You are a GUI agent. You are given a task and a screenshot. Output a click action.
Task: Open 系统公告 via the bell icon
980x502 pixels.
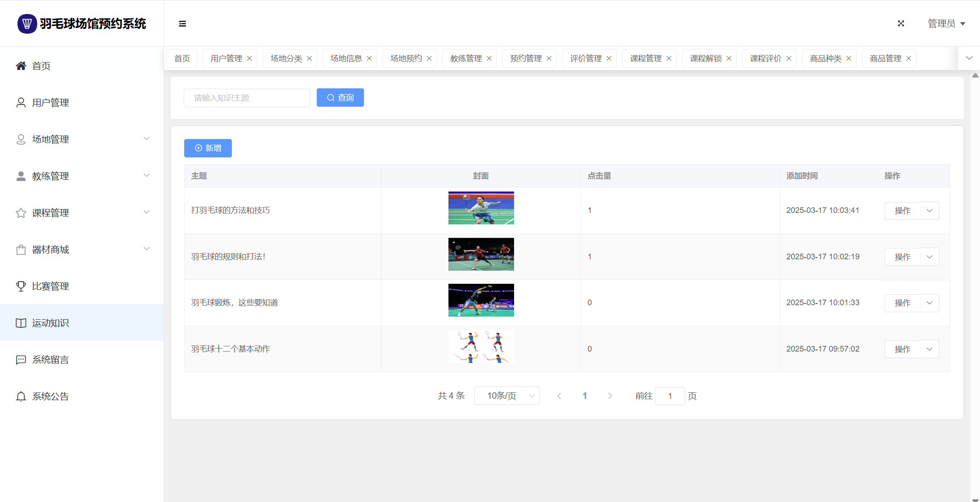21,397
